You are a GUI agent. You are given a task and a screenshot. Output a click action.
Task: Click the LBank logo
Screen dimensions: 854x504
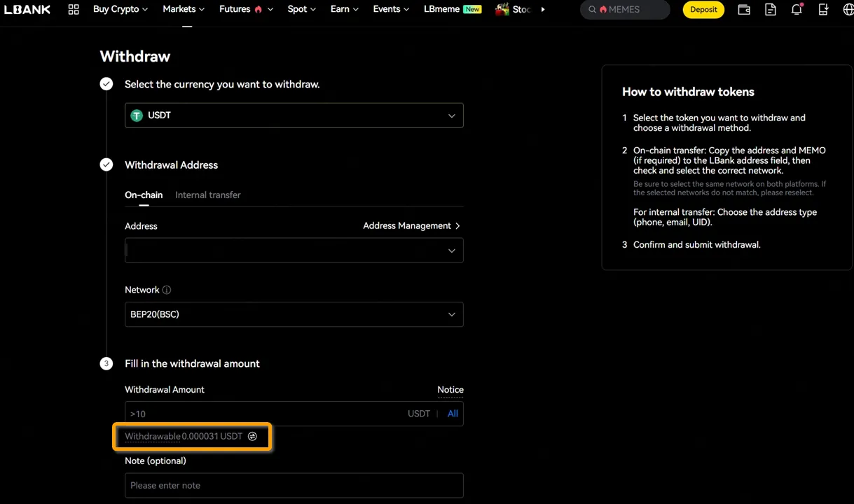point(27,10)
